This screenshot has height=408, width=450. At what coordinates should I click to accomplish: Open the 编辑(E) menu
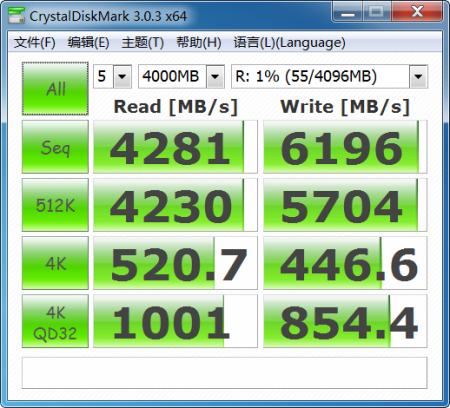tap(88, 42)
